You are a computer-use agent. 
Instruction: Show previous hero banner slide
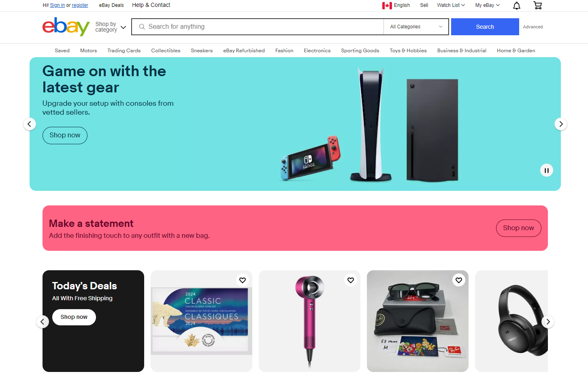30,124
